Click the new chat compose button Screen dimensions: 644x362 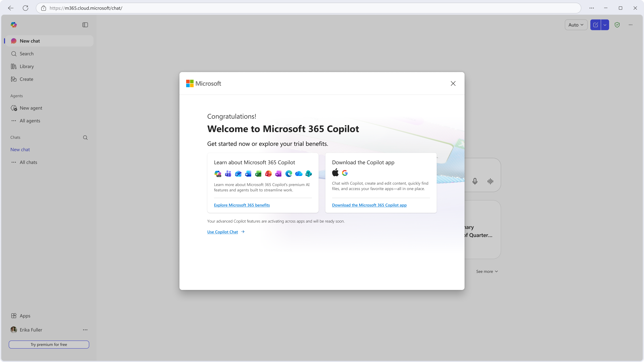coord(596,25)
